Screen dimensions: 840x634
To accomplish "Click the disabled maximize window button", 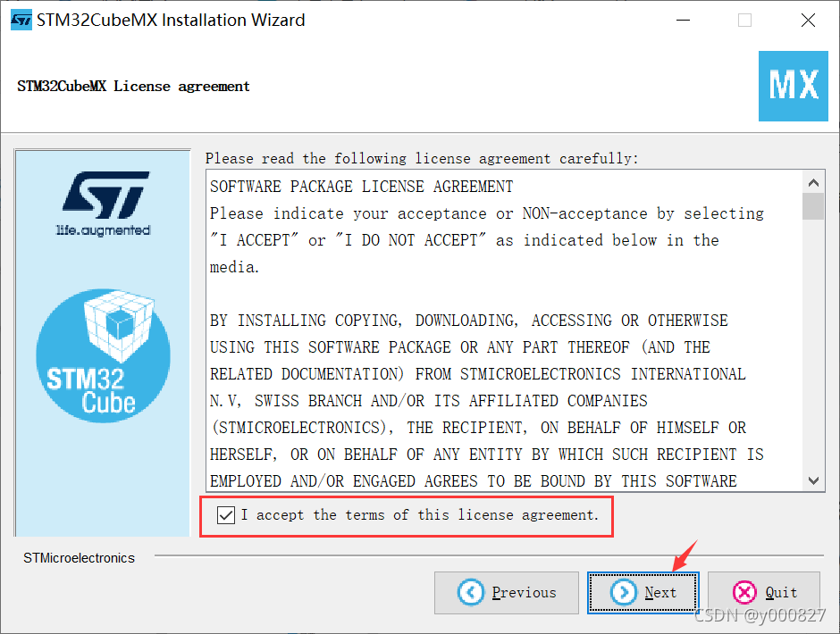I will [744, 21].
